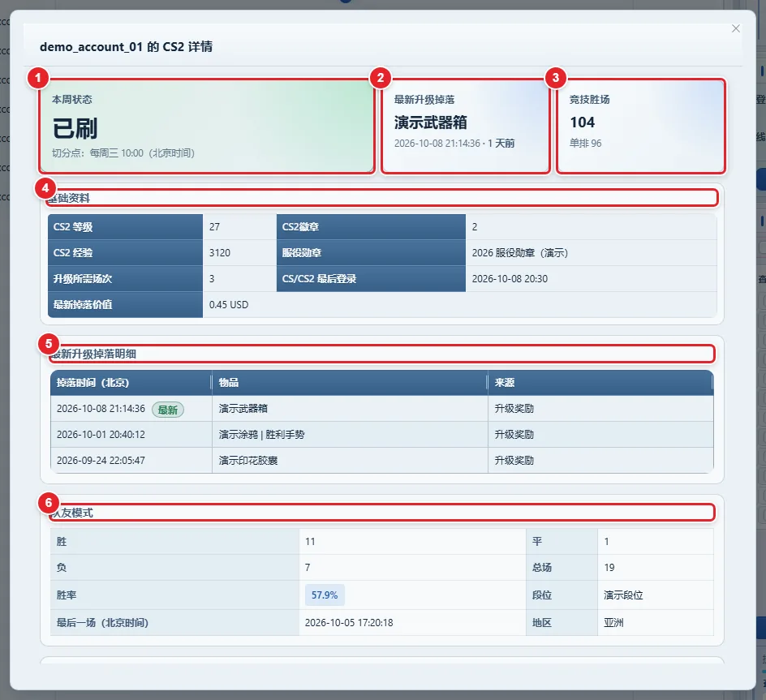The height and width of the screenshot is (700, 766).
Task: Click the 最新掉落价值 label cell
Action: 125,305
